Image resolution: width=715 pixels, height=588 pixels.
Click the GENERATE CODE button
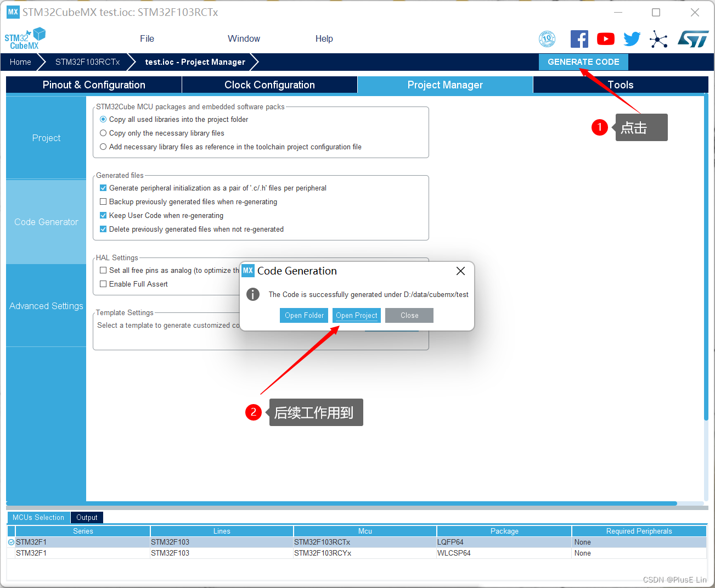pyautogui.click(x=583, y=62)
